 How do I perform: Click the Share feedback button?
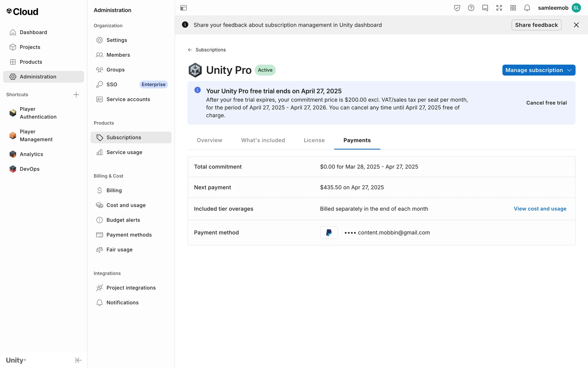coord(536,25)
